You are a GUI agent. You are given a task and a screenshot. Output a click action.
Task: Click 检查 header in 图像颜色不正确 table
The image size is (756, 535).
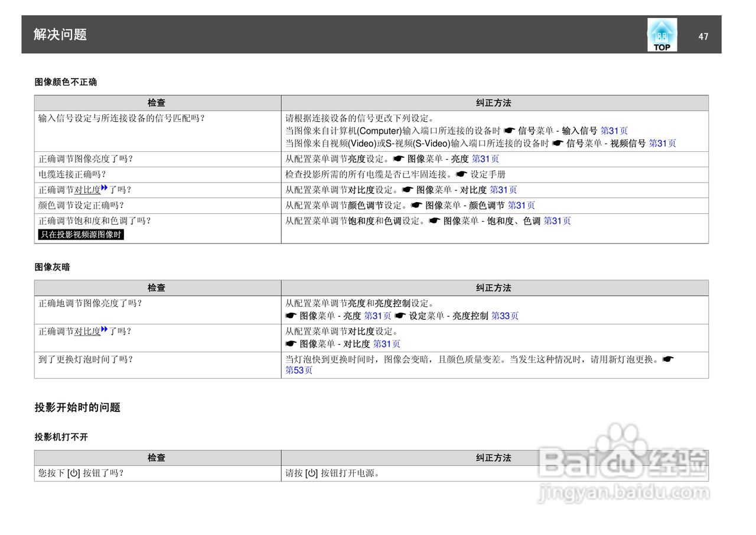[x=158, y=103]
